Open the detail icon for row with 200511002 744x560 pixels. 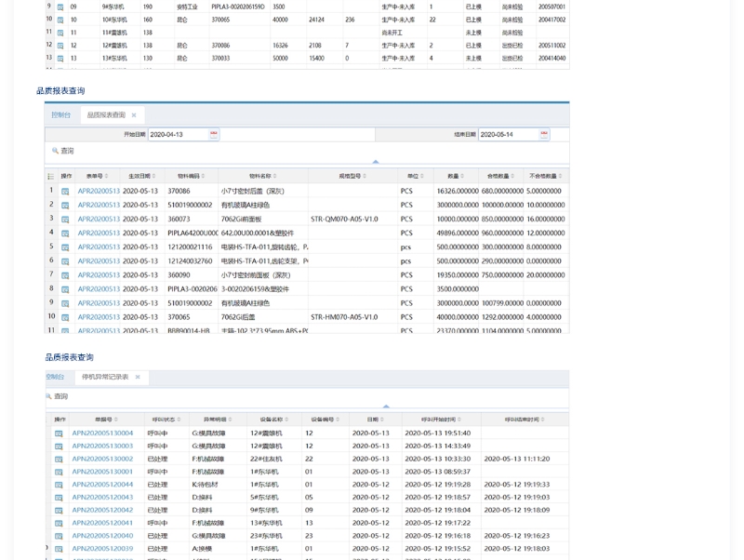coord(60,46)
